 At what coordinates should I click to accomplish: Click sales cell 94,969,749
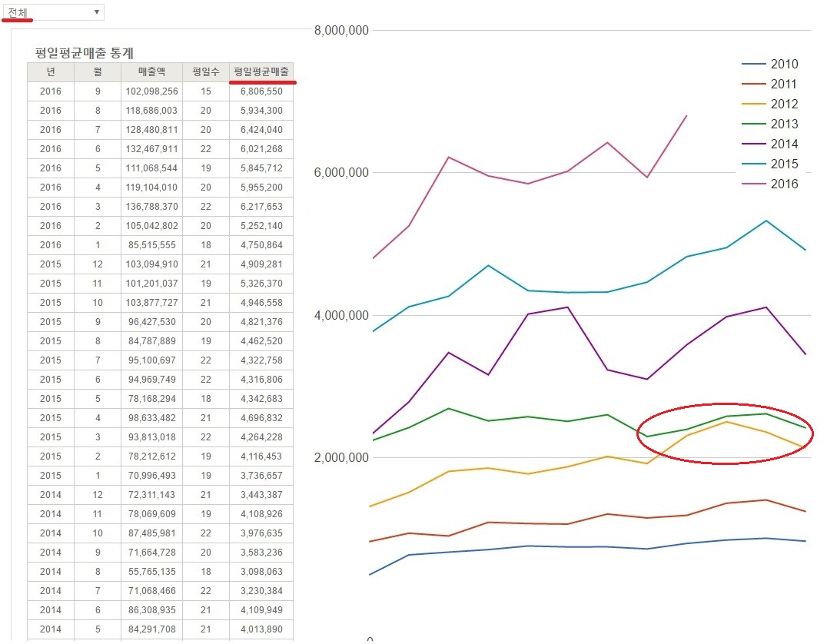point(152,380)
